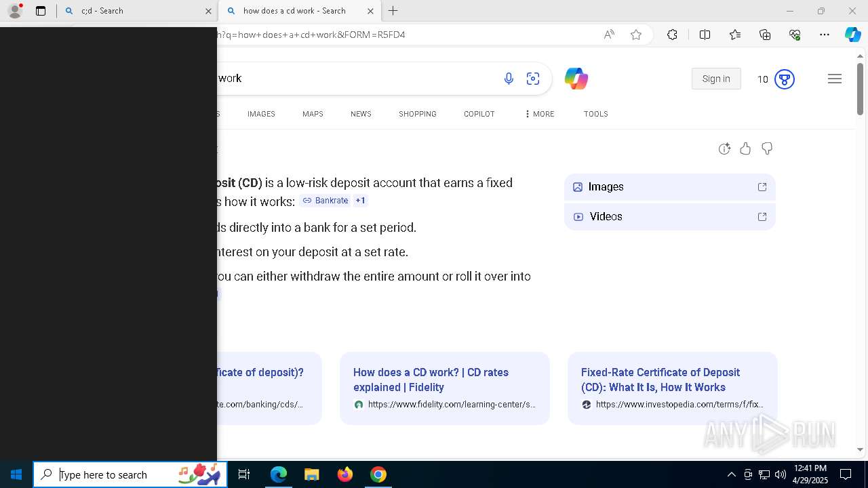Click the scrollbar down arrow

tap(860, 449)
